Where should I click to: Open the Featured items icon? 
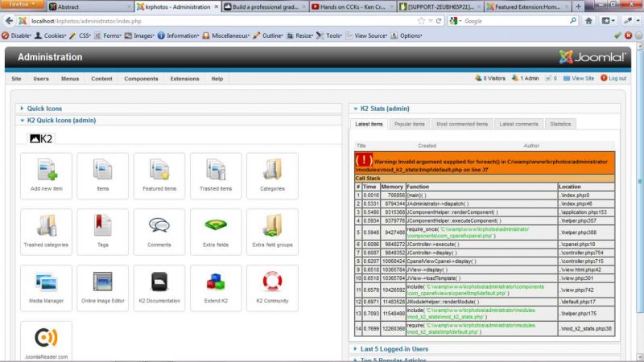(159, 175)
